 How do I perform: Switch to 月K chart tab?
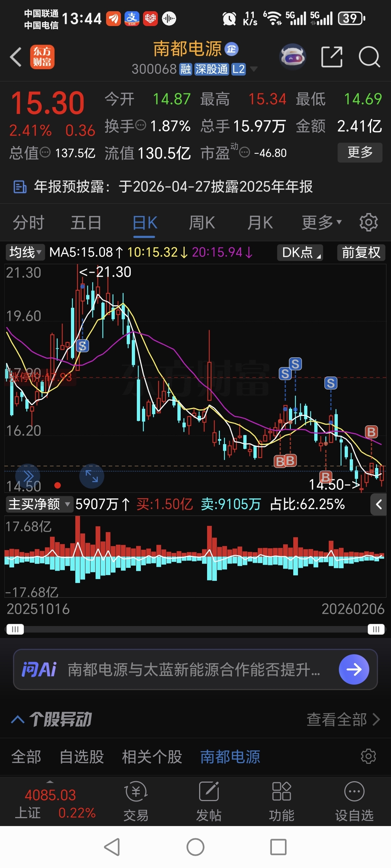coord(260,222)
